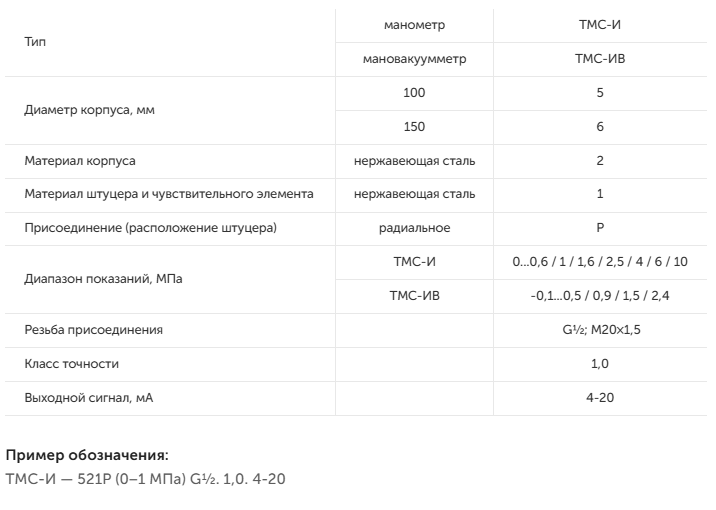Select the 'G½; M20x1,5' thread value
716x510 pixels.
pos(601,330)
